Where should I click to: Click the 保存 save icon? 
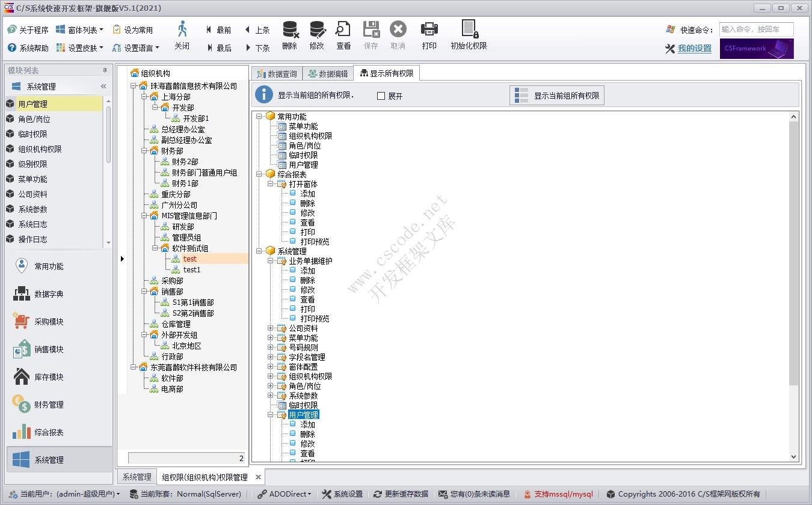click(371, 35)
